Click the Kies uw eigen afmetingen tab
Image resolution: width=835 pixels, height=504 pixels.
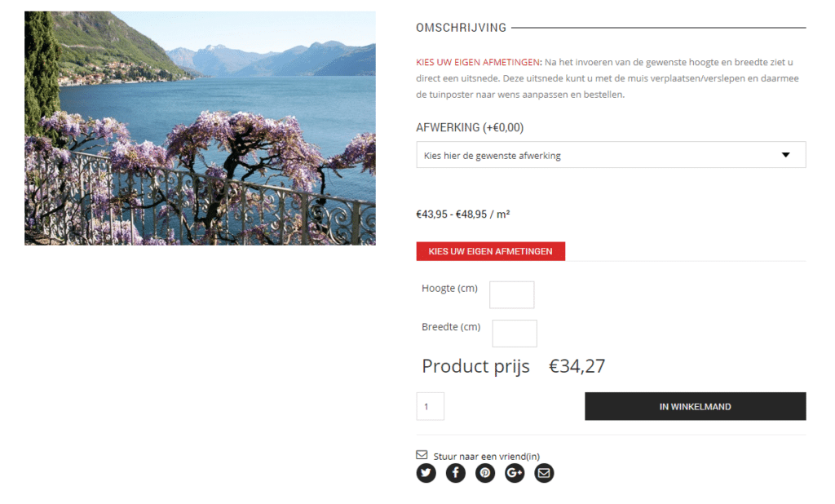pos(490,251)
